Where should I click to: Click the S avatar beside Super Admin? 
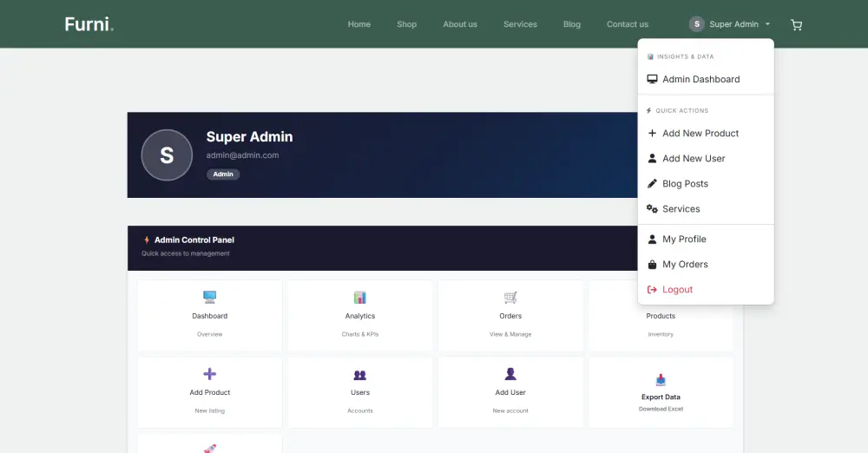click(696, 23)
